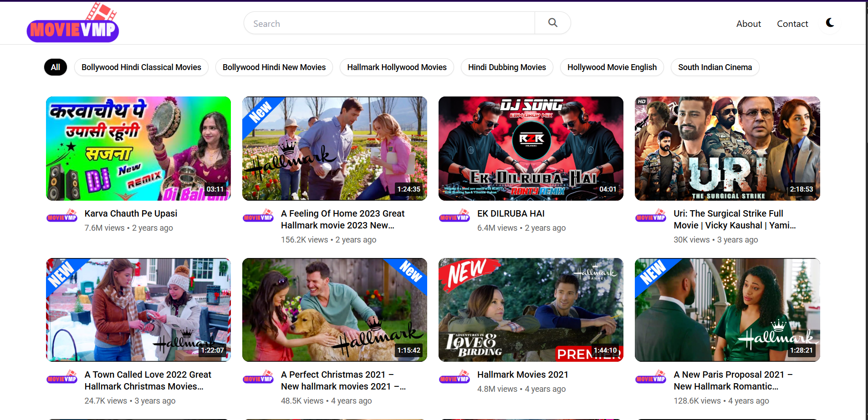Play the Love & Birding thumbnail video
This screenshot has height=420, width=868.
click(531, 310)
